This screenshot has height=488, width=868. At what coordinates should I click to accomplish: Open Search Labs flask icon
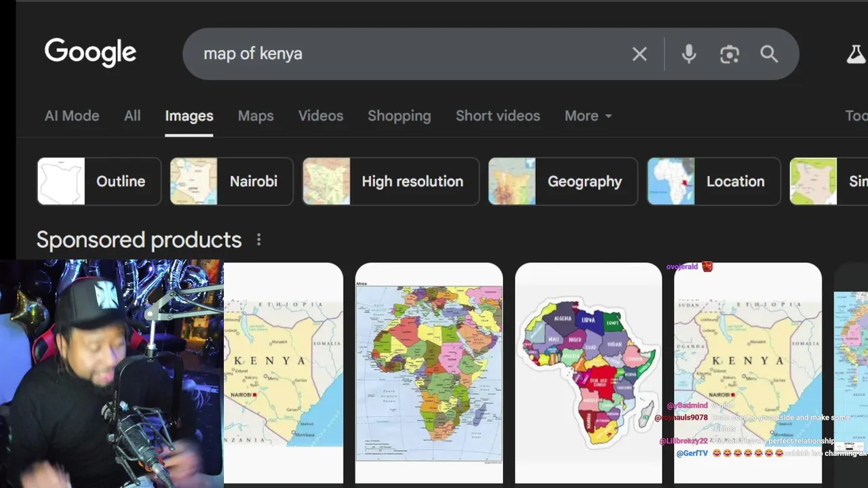click(856, 54)
